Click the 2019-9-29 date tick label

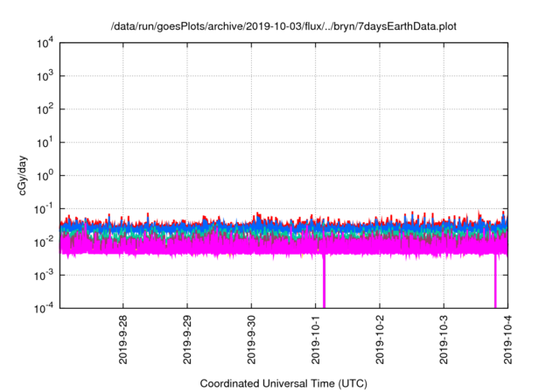[187, 339]
